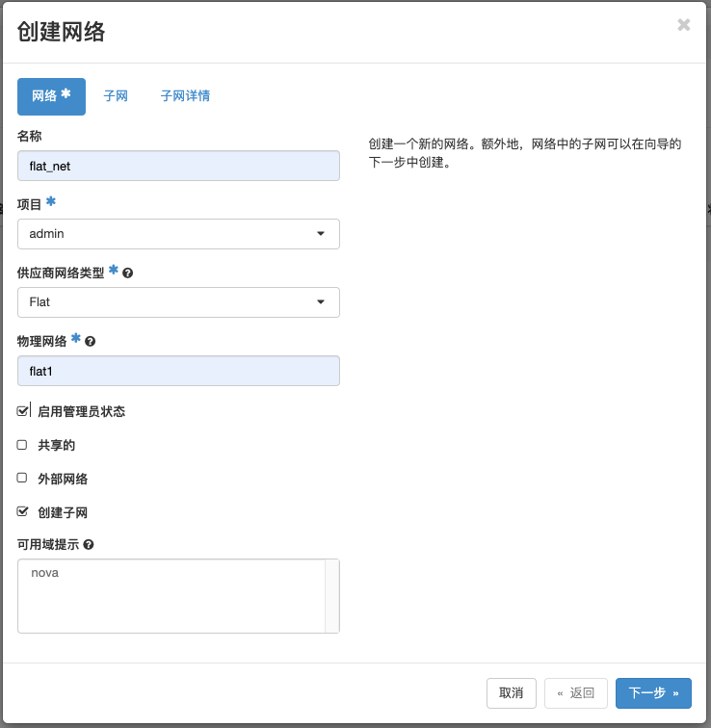
Task: Switch to the 网络 tab
Action: [x=52, y=96]
